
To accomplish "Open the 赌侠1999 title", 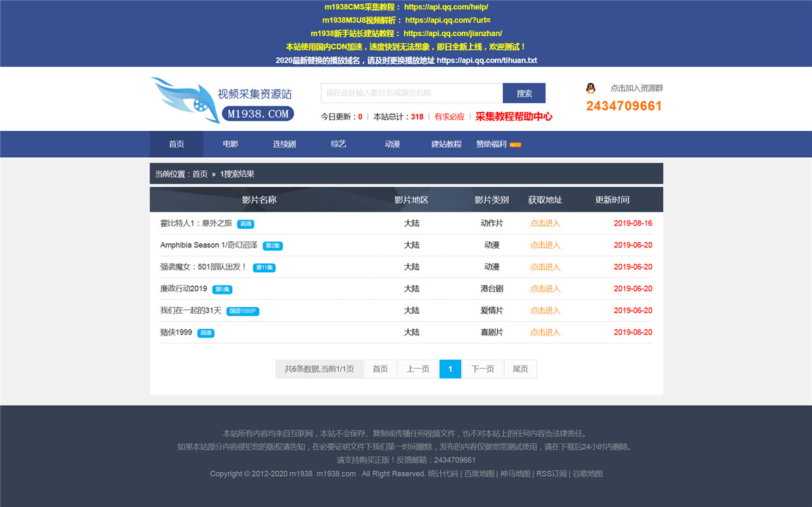I will point(176,332).
